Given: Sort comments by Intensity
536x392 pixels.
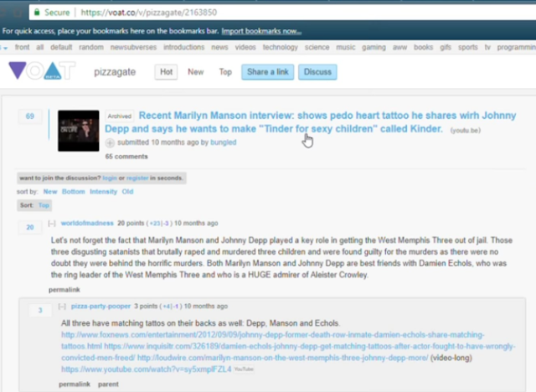Looking at the screenshot, I should click(x=103, y=192).
